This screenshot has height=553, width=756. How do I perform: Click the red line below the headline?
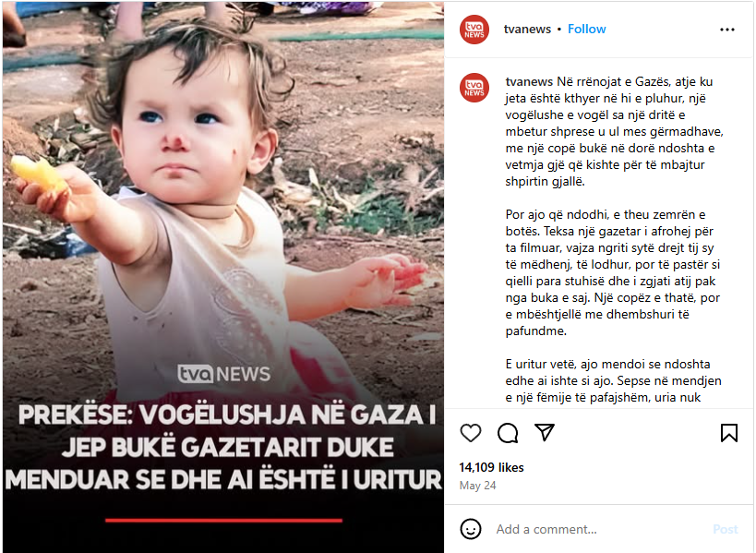pyautogui.click(x=223, y=520)
